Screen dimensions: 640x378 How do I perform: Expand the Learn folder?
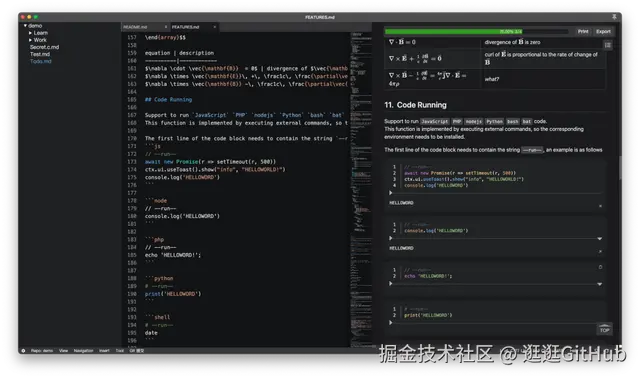point(30,33)
